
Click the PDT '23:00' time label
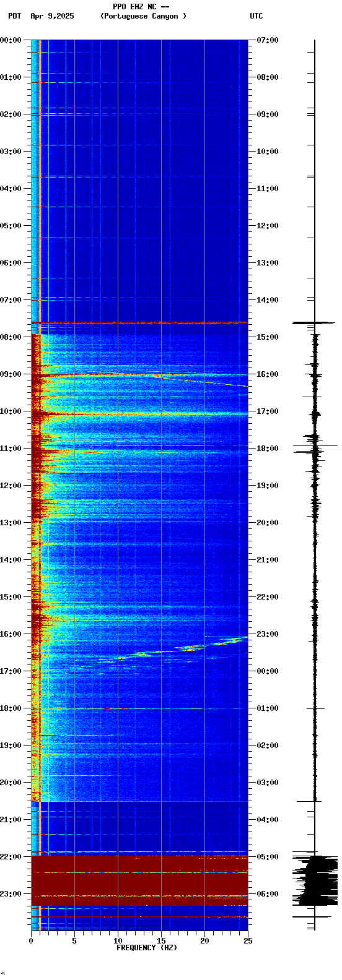click(x=11, y=894)
